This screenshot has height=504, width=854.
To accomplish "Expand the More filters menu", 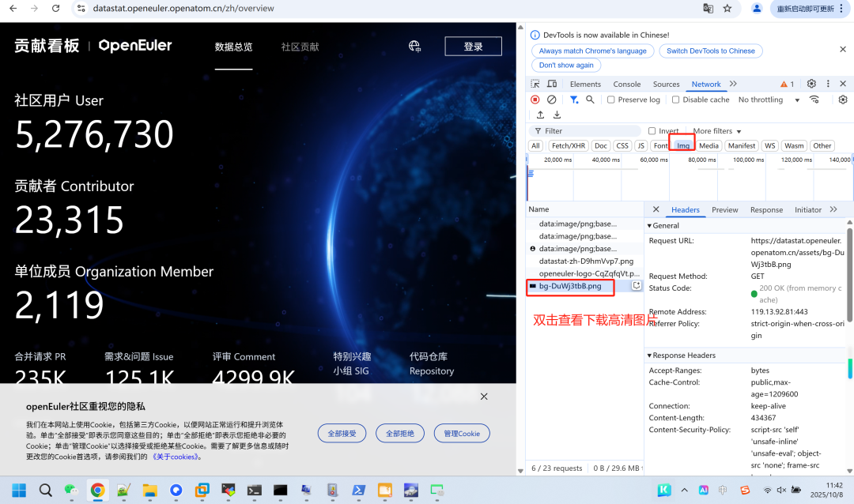I will (714, 130).
